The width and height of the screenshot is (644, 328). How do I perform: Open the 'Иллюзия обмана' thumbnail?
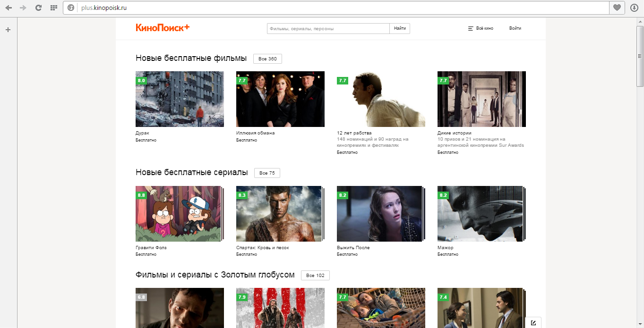click(x=280, y=99)
